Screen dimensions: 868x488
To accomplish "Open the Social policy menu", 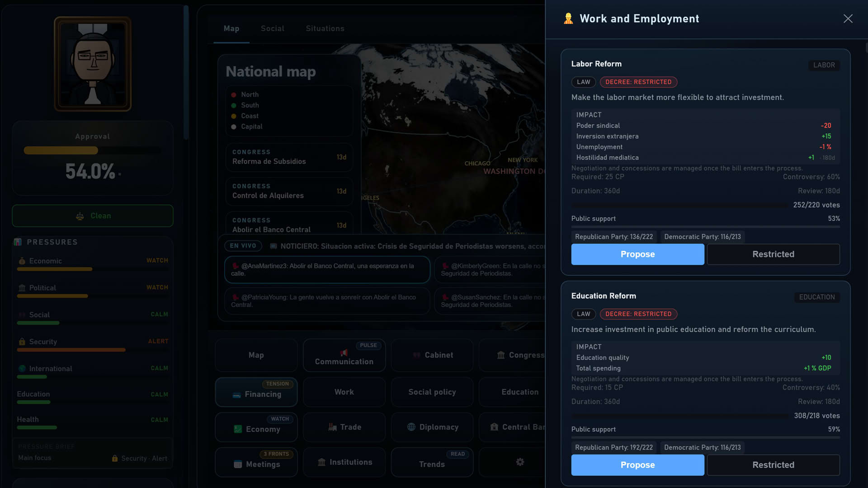I will 432,392.
